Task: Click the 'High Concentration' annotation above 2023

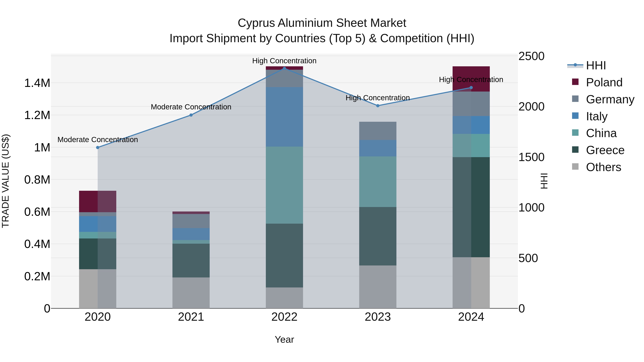Action: point(378,98)
